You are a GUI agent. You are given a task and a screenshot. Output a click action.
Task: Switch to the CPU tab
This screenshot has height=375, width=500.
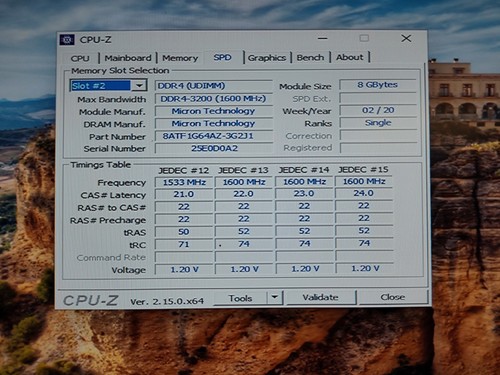[80, 58]
